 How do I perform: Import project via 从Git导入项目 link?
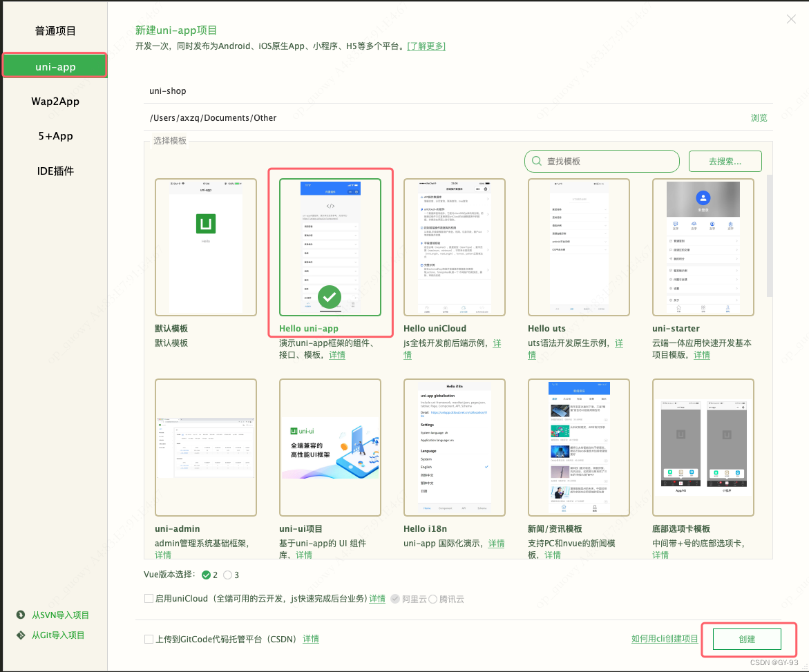click(x=58, y=635)
